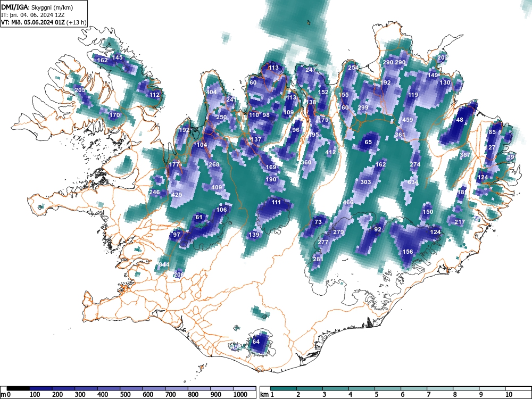Image resolution: width=532 pixels, height=399 pixels.
Task: Click the black 0–100 m legend swatch
Action: pyautogui.click(x=18, y=388)
